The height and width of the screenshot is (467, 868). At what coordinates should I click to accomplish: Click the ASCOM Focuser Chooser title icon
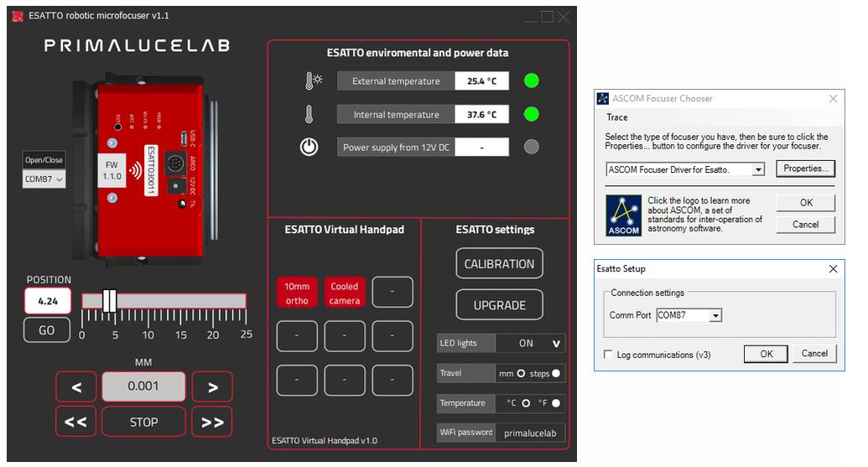click(603, 98)
